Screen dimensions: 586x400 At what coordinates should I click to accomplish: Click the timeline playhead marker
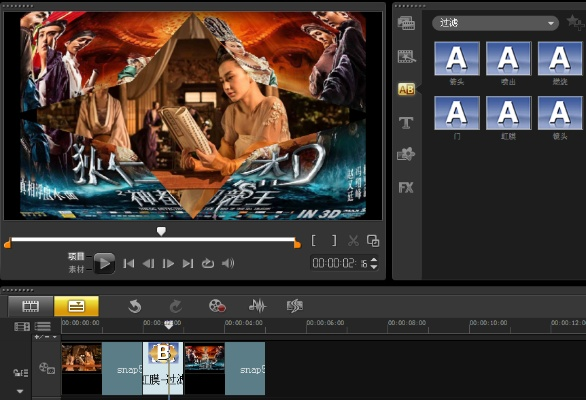point(169,325)
